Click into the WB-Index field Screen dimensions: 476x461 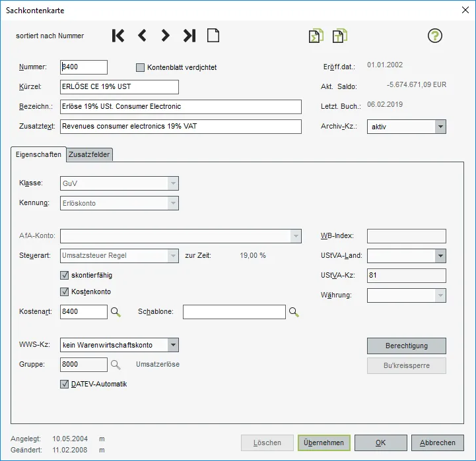[407, 236]
